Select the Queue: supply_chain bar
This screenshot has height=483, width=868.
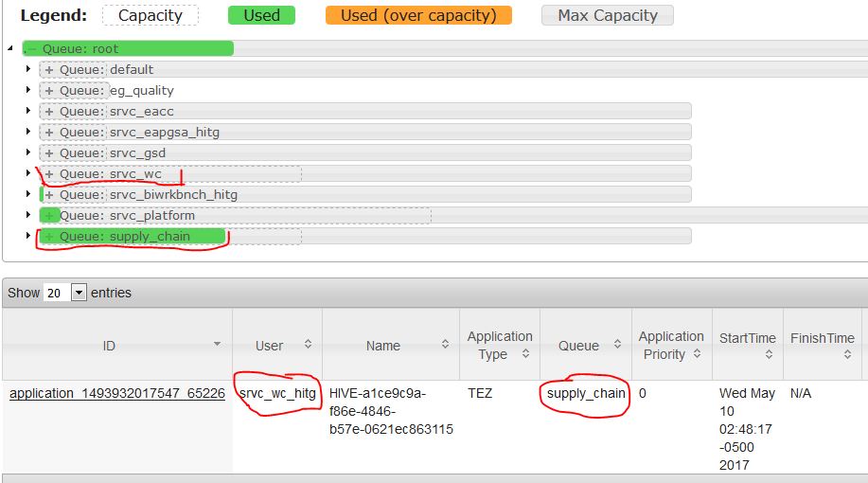(x=365, y=236)
